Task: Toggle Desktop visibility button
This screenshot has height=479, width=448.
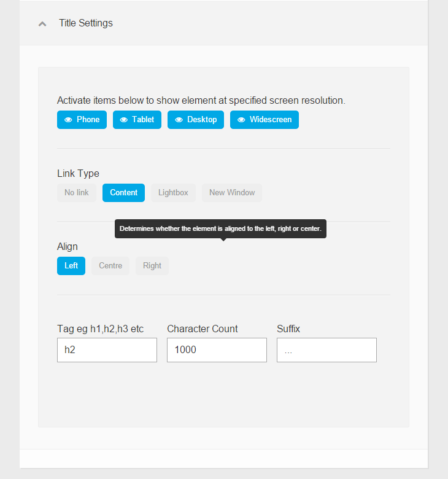Action: (196, 120)
